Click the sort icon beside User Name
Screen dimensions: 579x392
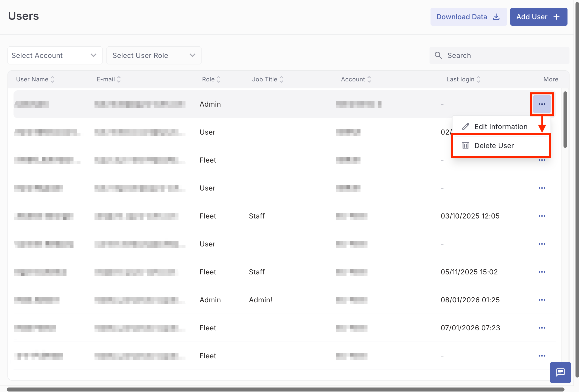(x=52, y=79)
